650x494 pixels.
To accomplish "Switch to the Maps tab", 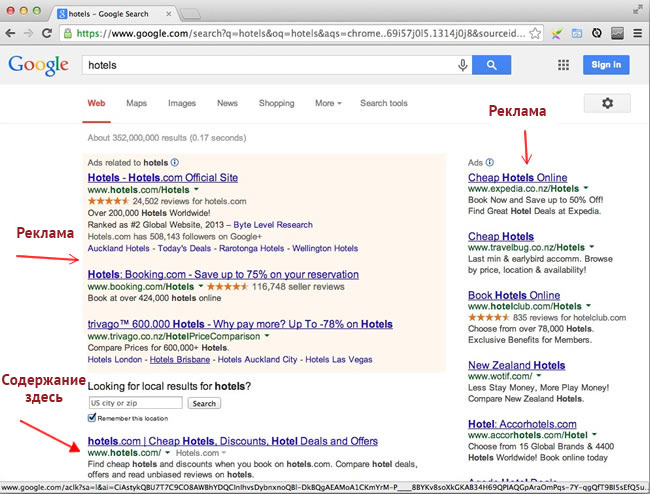I will (x=136, y=103).
